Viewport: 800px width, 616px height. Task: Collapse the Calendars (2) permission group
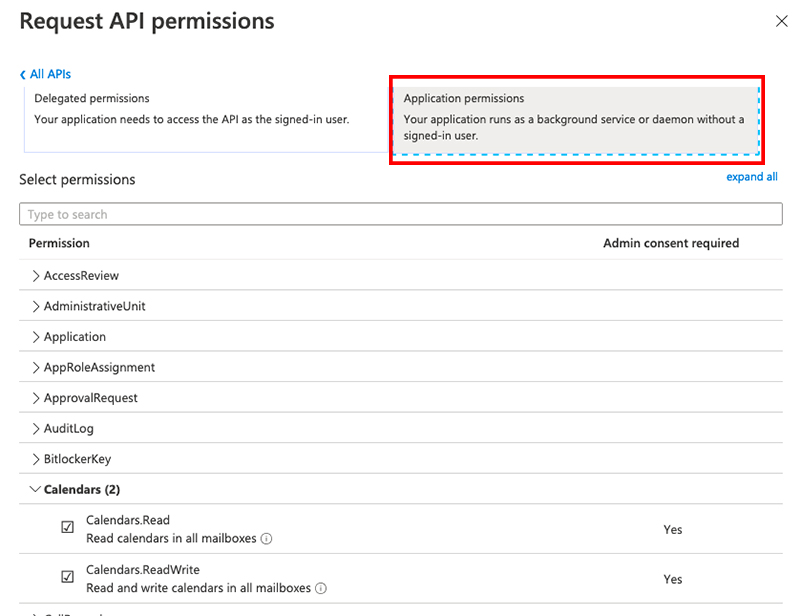(x=401, y=489)
